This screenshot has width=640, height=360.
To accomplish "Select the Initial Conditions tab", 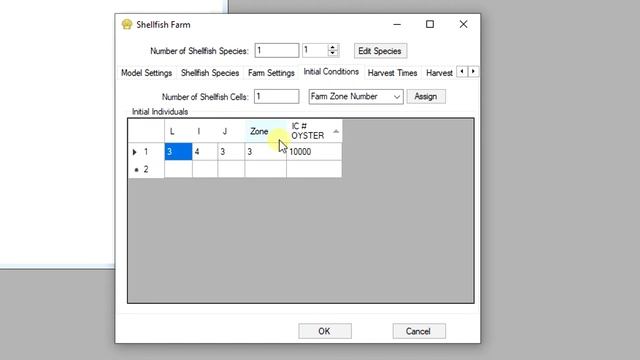I will pyautogui.click(x=331, y=72).
